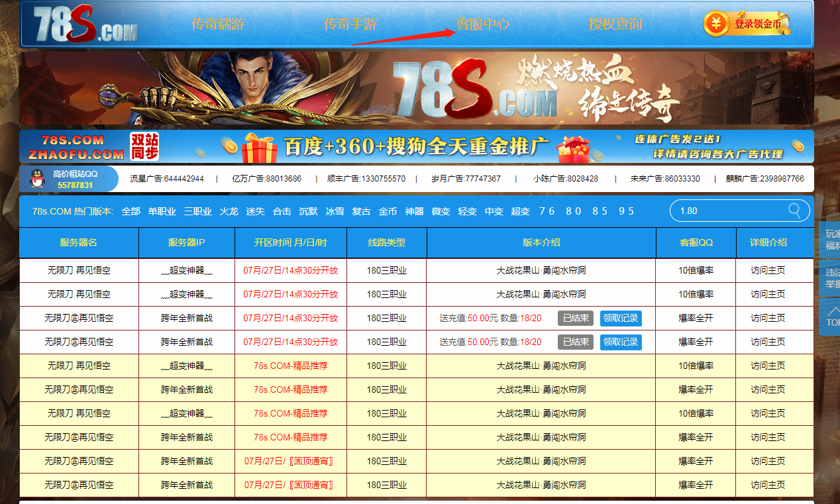This screenshot has width=840, height=504.
Task: Click the 78S.COM ZHAOFU.COM banner logo
Action: pyautogui.click(x=76, y=147)
